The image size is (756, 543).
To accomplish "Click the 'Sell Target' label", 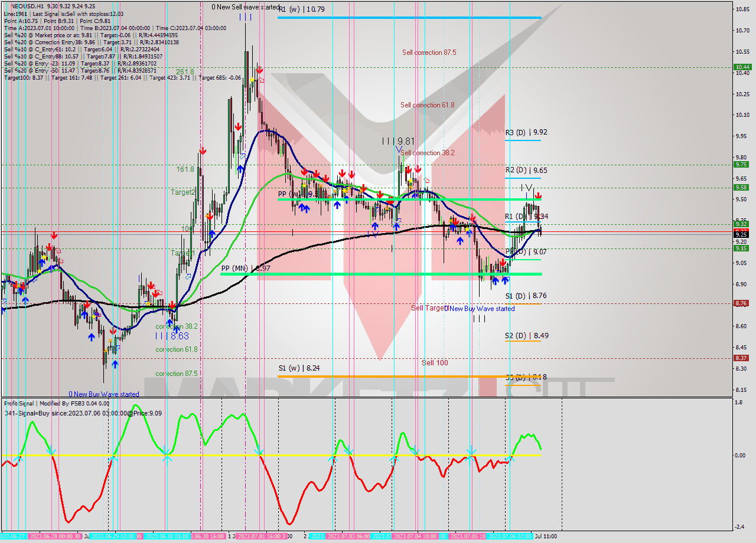I will point(429,308).
